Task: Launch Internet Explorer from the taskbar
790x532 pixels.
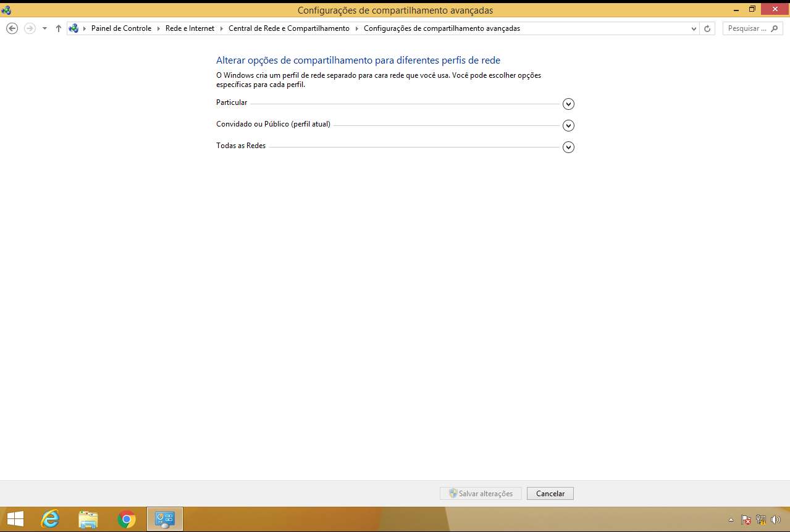Action: [x=50, y=520]
